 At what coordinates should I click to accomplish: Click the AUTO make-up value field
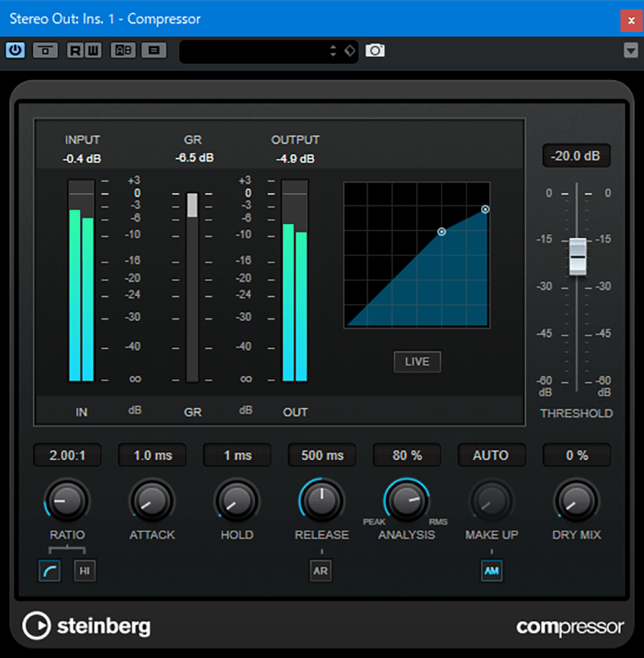(x=492, y=456)
